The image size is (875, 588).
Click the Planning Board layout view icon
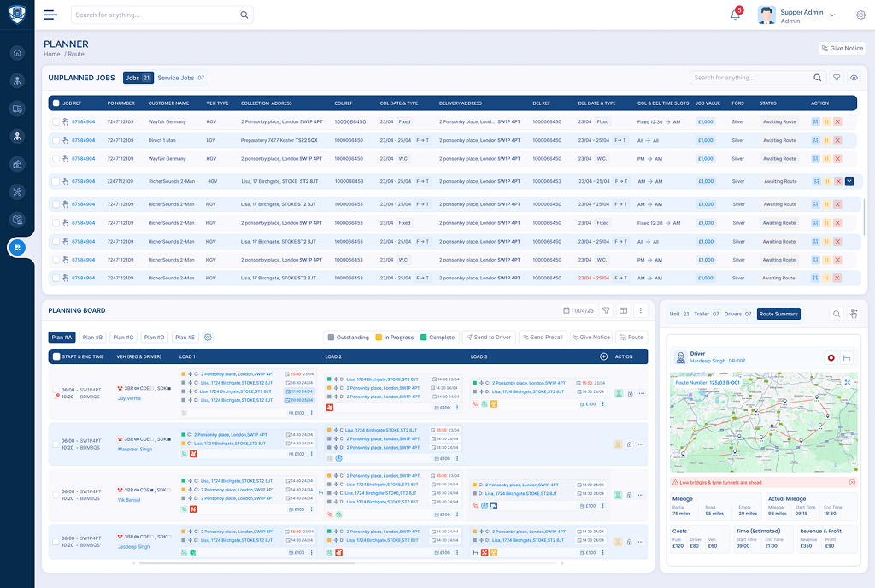coord(623,311)
